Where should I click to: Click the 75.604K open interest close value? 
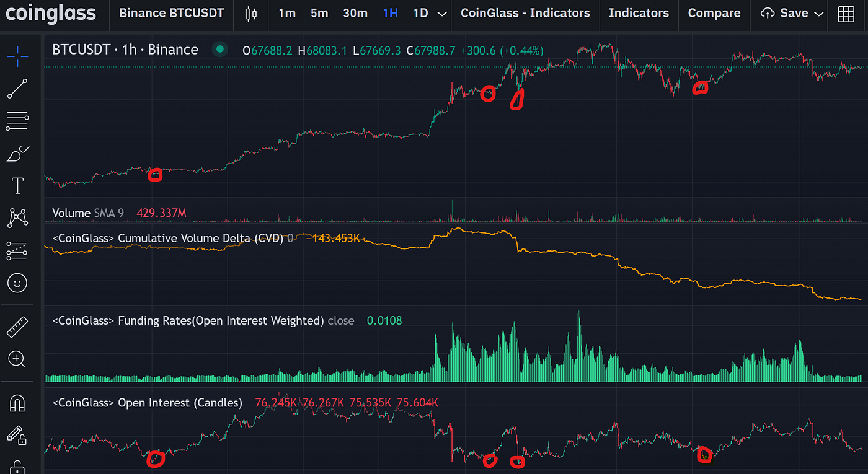tap(417, 403)
